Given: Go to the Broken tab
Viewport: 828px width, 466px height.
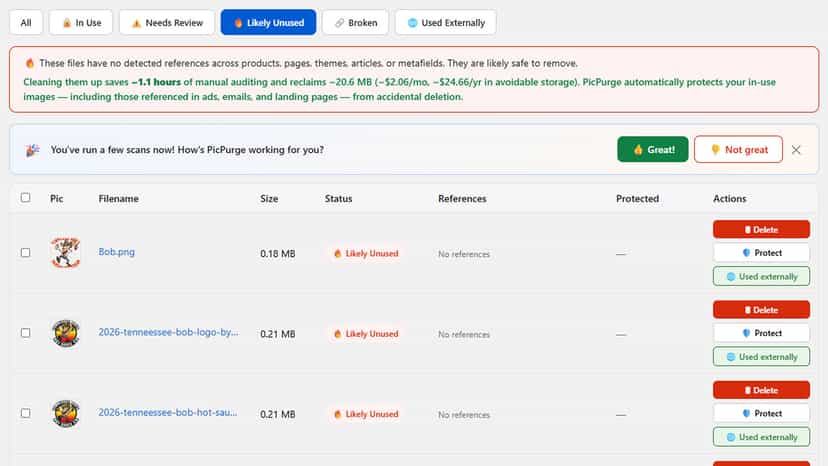Looking at the screenshot, I should (355, 23).
